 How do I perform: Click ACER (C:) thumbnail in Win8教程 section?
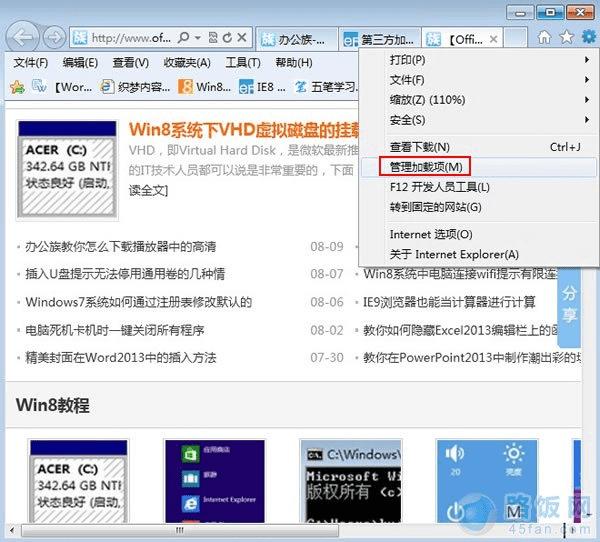click(x=79, y=481)
